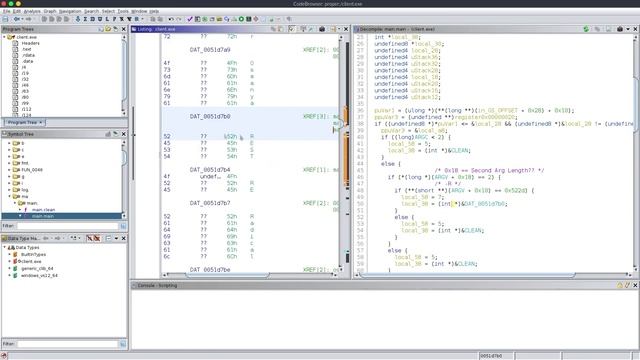This screenshot has height=360, width=640.
Task: Collapse the ma folder in Symbol Tree
Action: [9, 196]
